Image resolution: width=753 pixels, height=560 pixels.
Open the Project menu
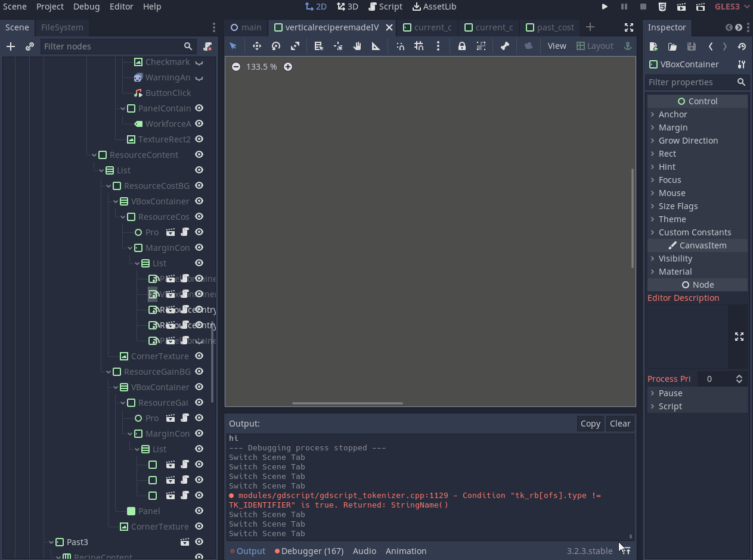tap(50, 7)
